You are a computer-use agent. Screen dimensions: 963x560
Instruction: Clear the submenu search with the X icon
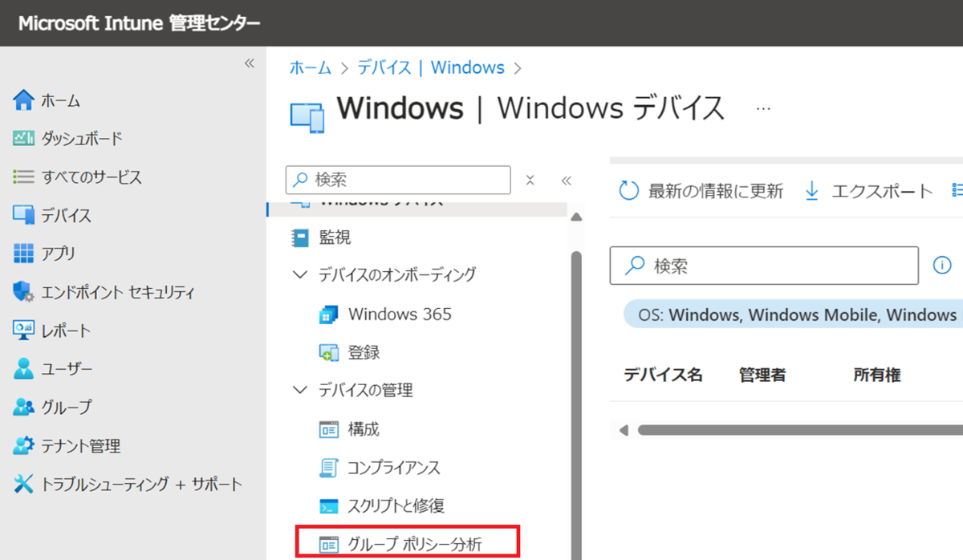[530, 180]
